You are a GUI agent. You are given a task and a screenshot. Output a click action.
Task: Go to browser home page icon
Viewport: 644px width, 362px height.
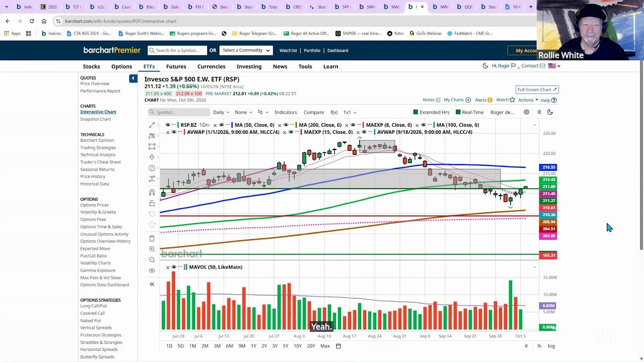[x=44, y=21]
